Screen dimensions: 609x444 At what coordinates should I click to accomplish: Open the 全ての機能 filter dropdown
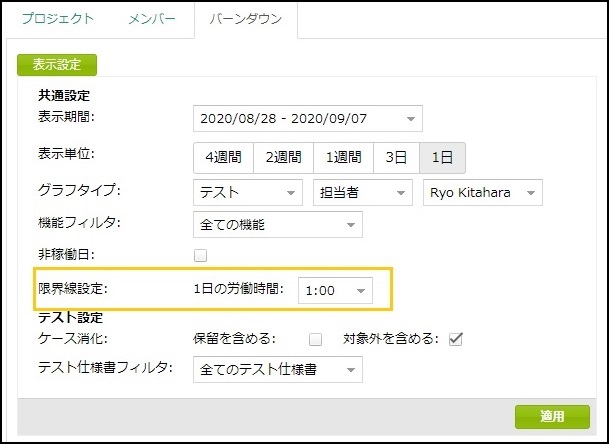click(x=278, y=225)
